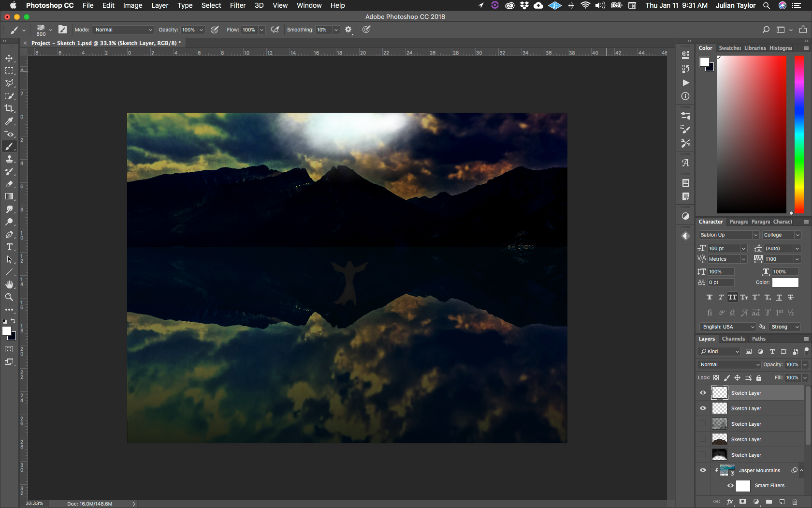Open the Smoothing percentage arrow
Screen dimensions: 812x508
pyautogui.click(x=336, y=30)
